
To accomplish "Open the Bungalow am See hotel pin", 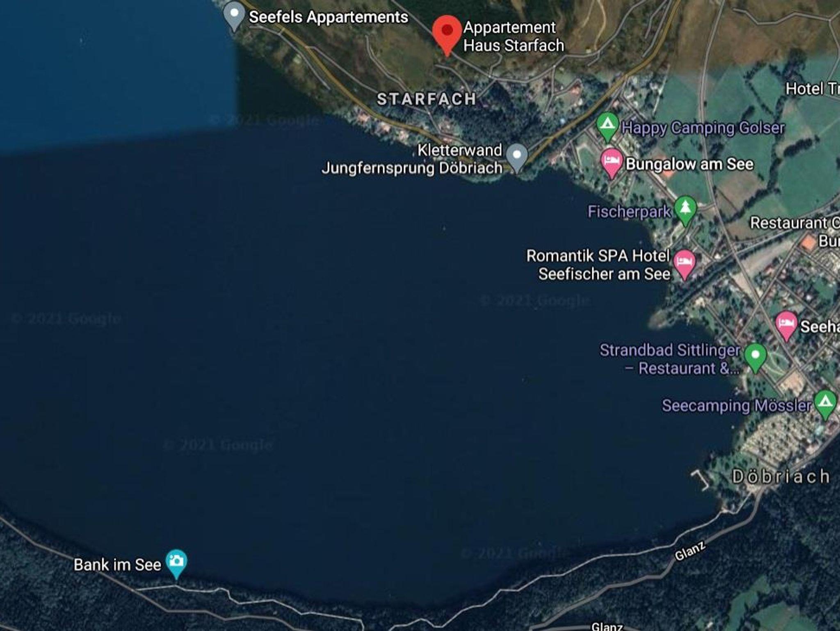I will pyautogui.click(x=612, y=161).
